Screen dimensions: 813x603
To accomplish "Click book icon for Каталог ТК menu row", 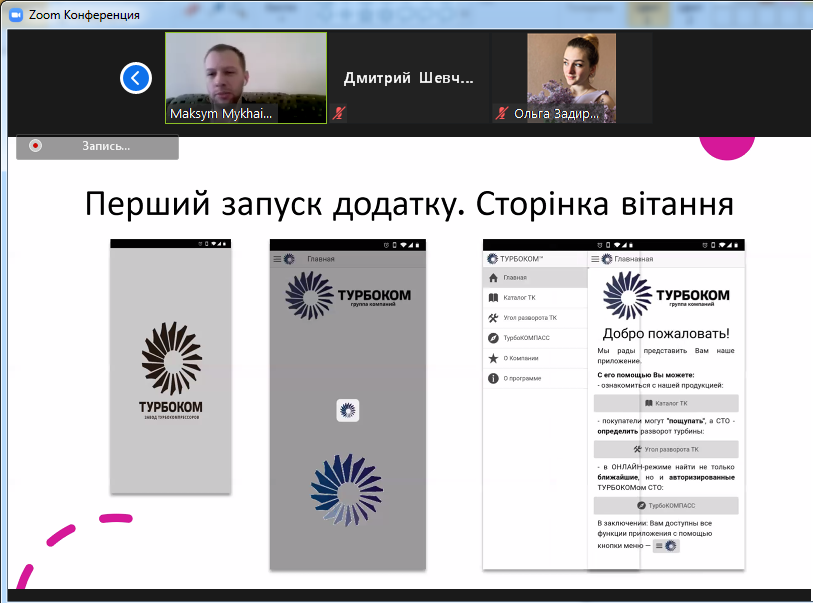I will (493, 298).
